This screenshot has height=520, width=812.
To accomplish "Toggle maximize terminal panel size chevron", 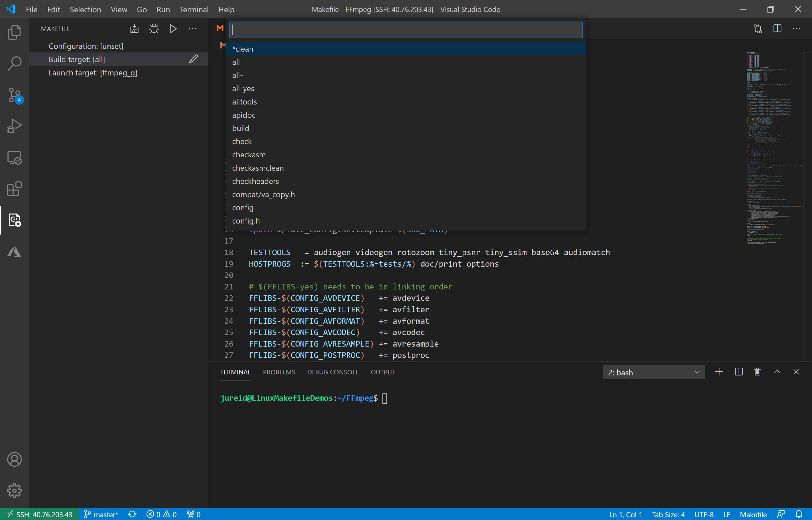I will (777, 372).
